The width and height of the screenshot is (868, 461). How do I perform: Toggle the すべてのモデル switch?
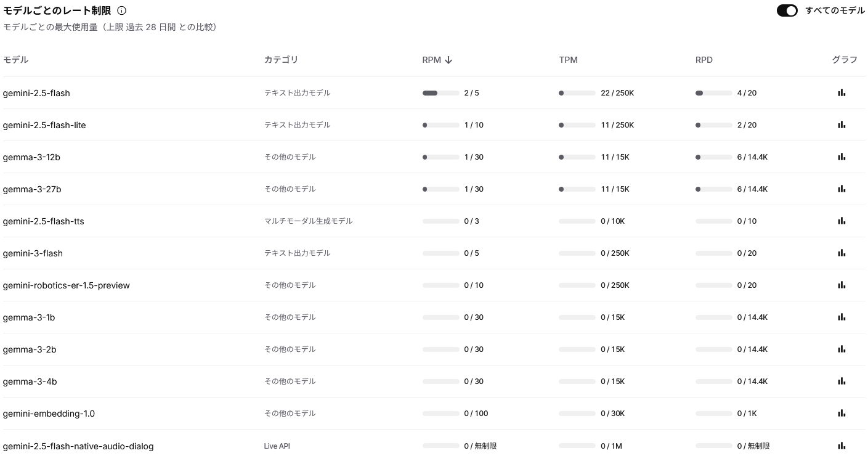pos(787,10)
